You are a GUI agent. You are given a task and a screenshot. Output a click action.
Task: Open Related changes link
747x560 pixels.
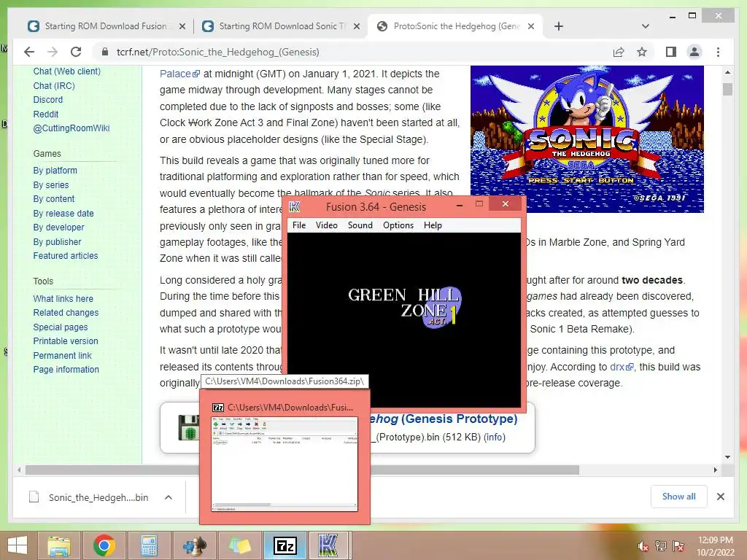(x=66, y=313)
